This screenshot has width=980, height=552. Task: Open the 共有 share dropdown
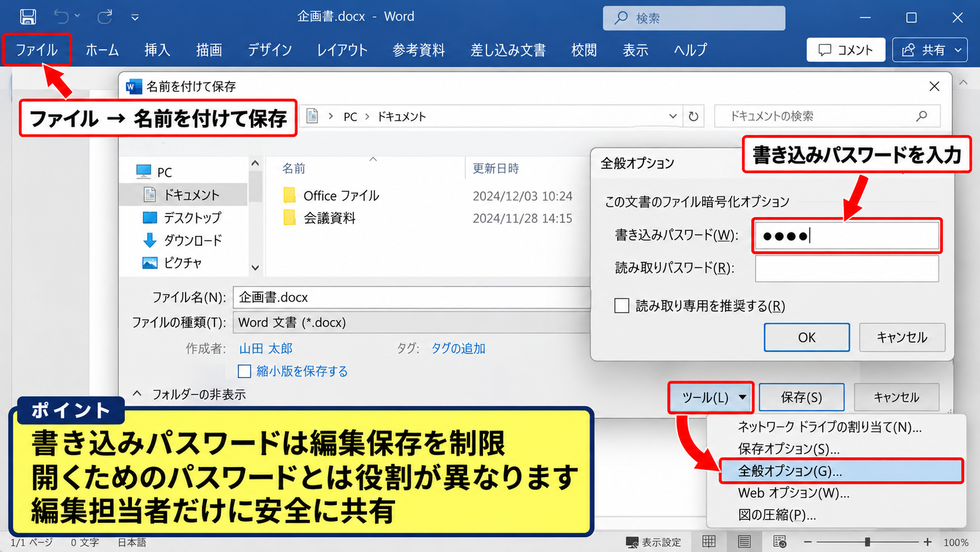tap(930, 50)
